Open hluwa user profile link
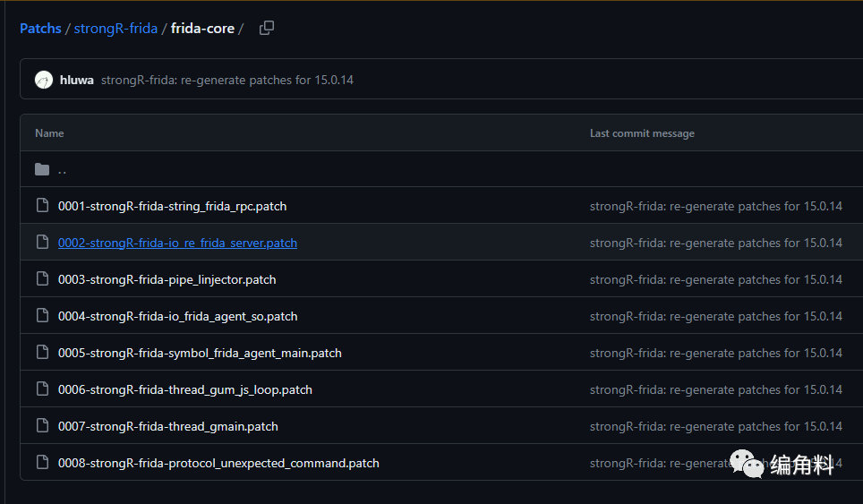The height and width of the screenshot is (504, 863). 76,80
